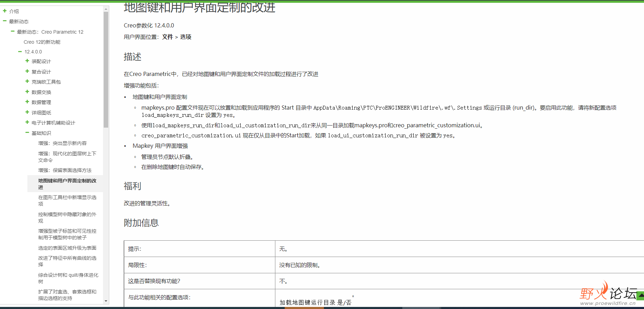Collapse 最新动态: Creo Parametric 12 node
This screenshot has height=309, width=644.
[13, 32]
